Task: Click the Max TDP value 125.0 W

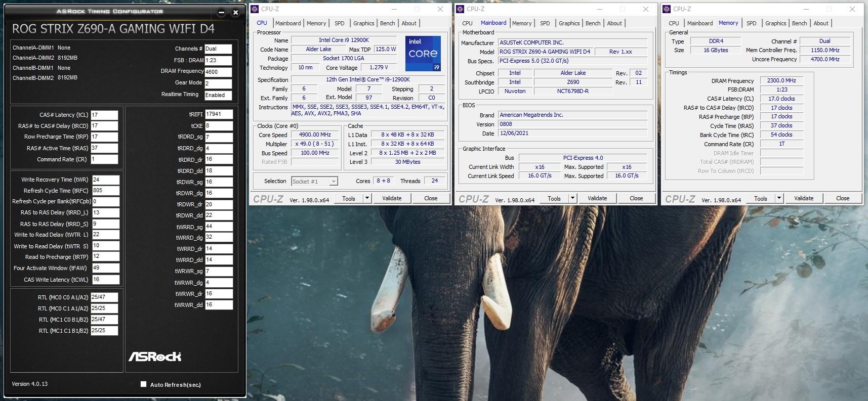Action: [386, 49]
